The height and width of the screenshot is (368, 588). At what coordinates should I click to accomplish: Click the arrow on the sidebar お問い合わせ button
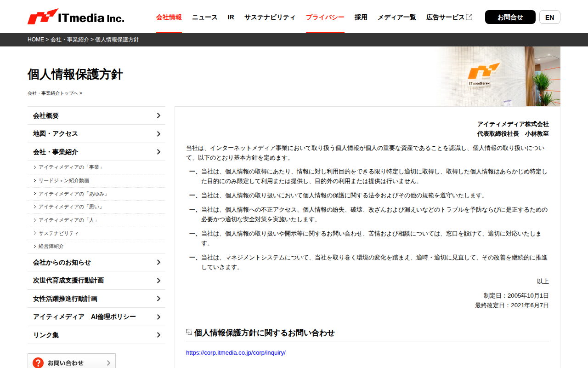pyautogui.click(x=108, y=363)
